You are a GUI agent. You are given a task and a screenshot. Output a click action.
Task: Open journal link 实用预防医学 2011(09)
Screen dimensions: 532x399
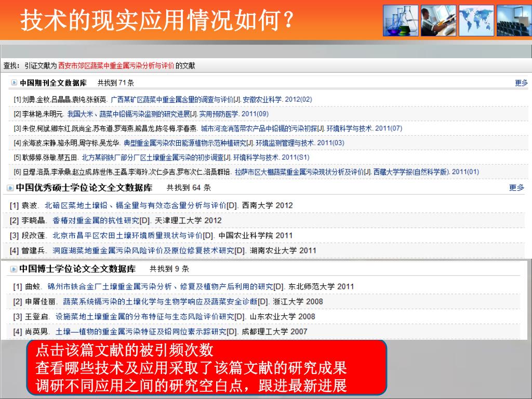(234, 114)
